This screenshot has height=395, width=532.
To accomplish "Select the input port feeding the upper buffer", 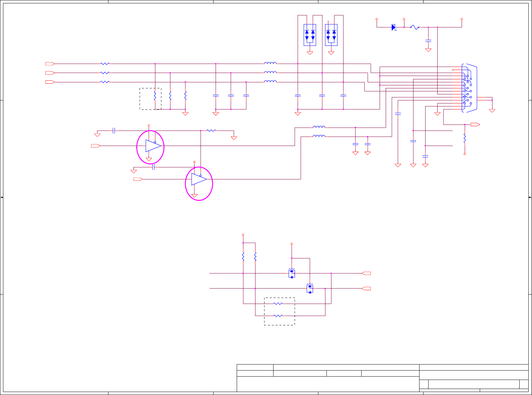I will [96, 146].
